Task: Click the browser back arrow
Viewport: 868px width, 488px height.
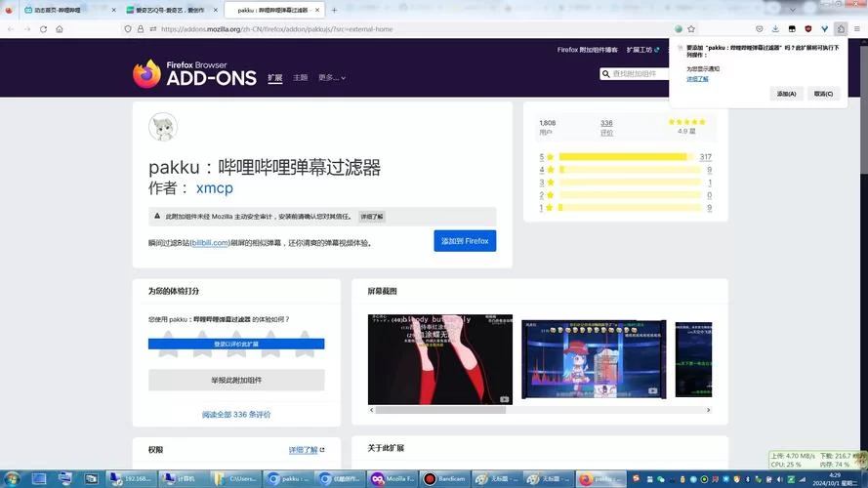Action: pyautogui.click(x=11, y=28)
